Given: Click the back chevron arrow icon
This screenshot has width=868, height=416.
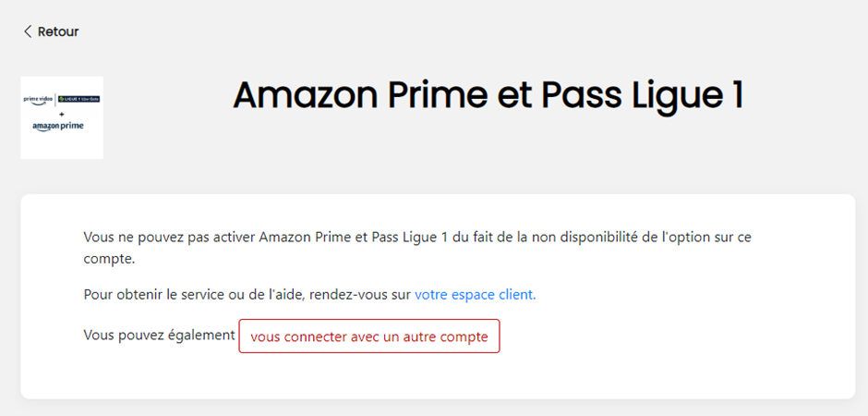Looking at the screenshot, I should point(27,31).
